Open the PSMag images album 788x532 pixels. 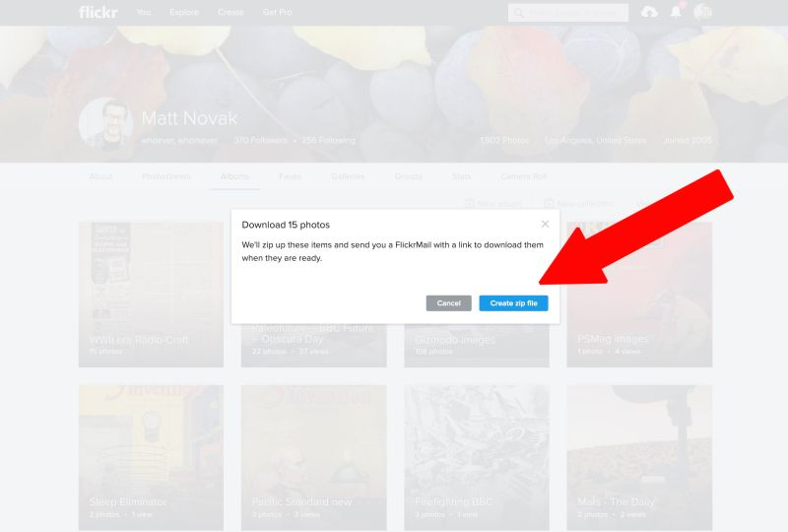point(639,295)
